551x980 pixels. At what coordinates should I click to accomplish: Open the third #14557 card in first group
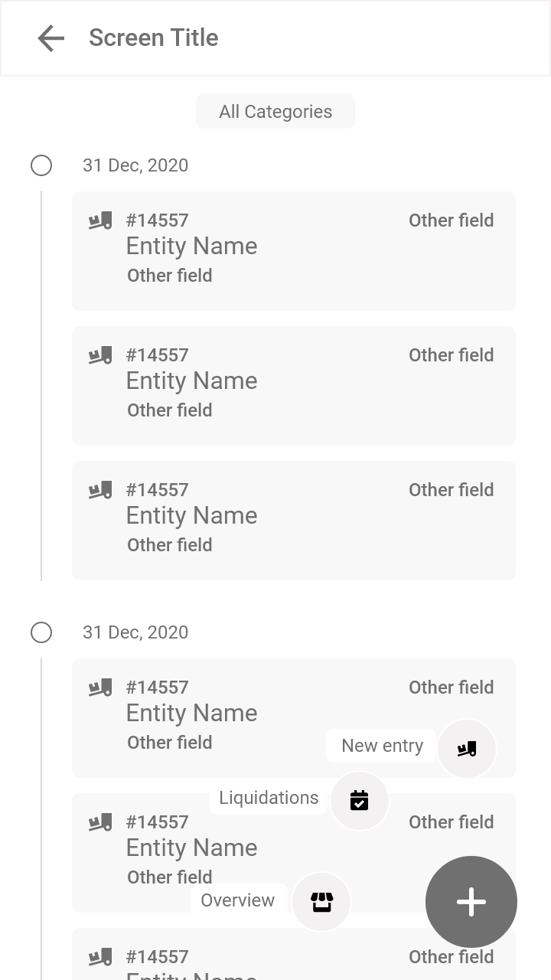294,521
